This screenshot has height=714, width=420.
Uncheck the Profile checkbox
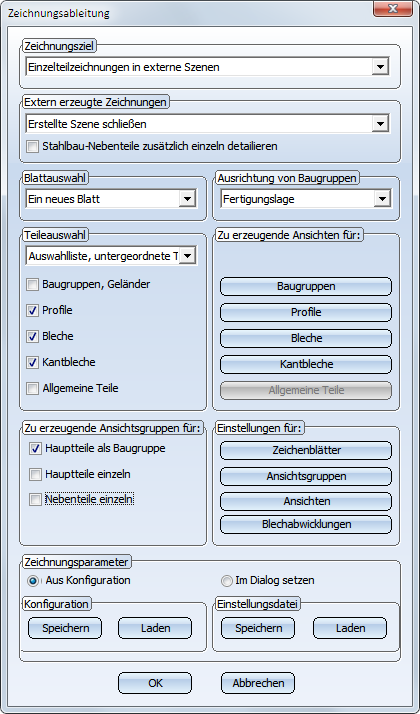32,311
